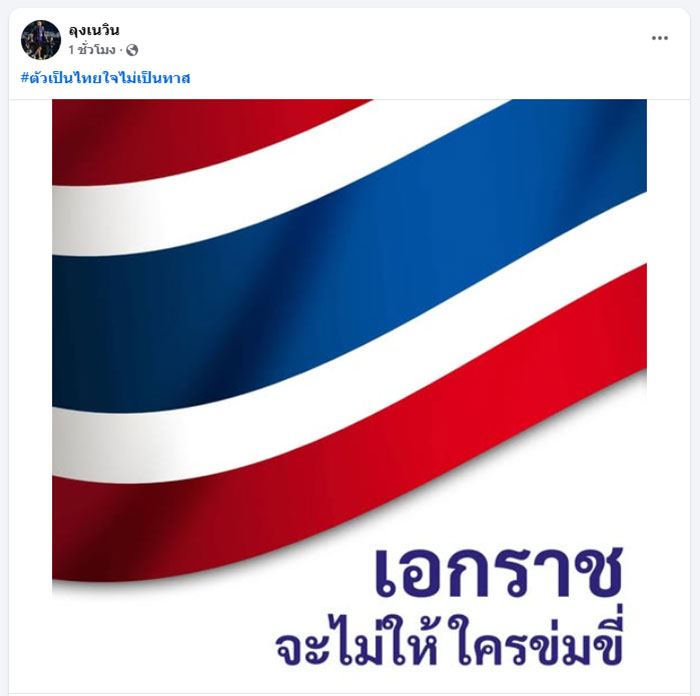Click the large เอกราช headline text
The height and width of the screenshot is (696, 700).
click(x=498, y=573)
